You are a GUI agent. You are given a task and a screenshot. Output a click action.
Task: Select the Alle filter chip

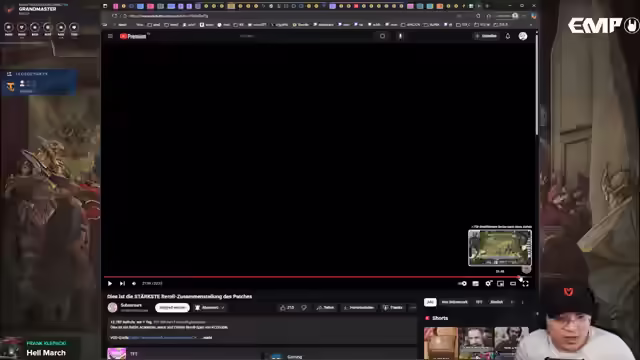[430, 302]
